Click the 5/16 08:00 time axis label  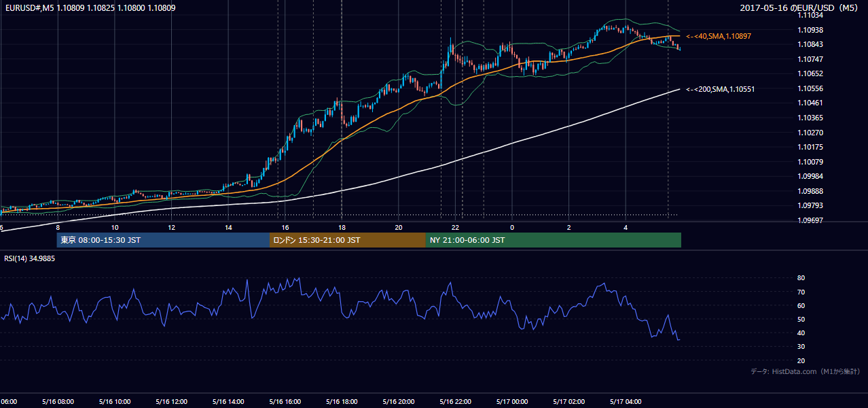[x=58, y=402]
